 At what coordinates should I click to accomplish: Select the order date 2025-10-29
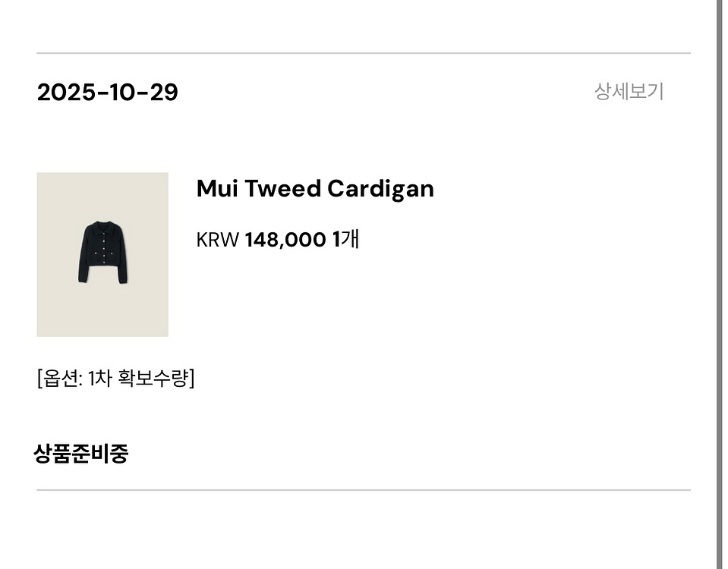[x=108, y=92]
